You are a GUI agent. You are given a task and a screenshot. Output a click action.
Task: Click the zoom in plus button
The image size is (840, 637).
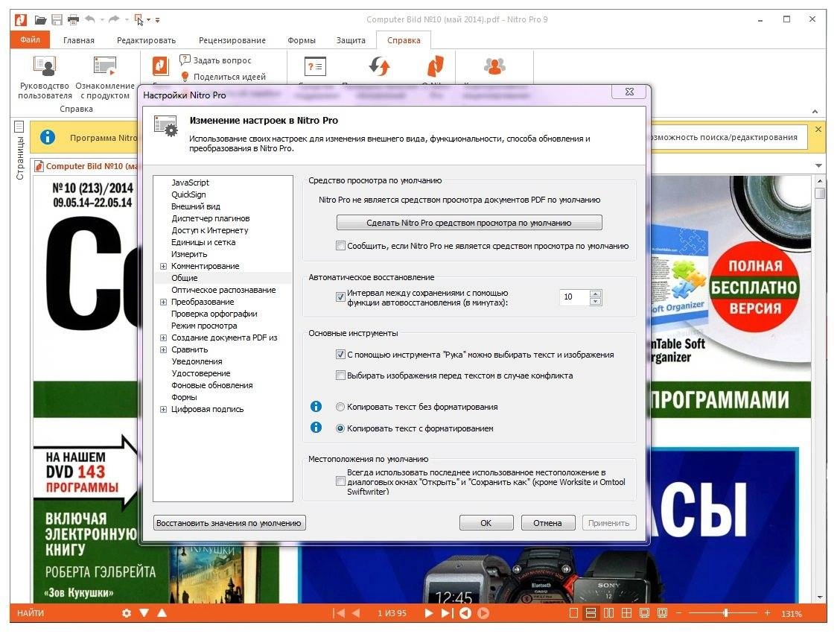[x=767, y=613]
